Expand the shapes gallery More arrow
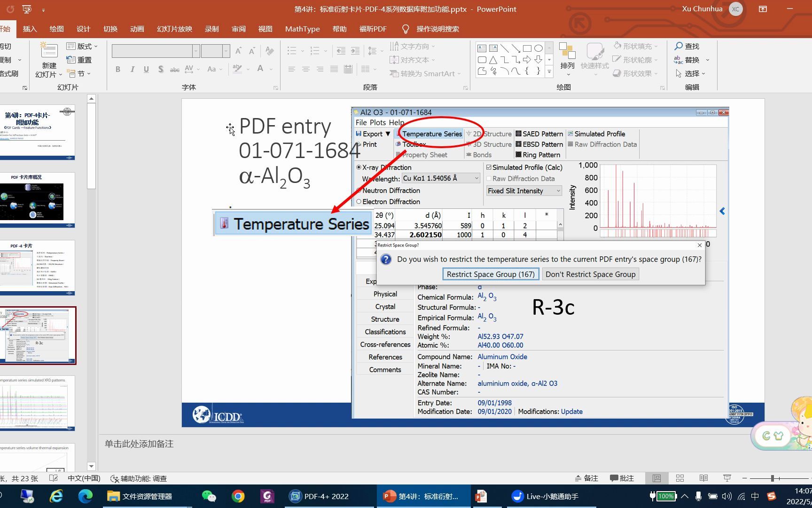812x508 pixels. tap(549, 71)
